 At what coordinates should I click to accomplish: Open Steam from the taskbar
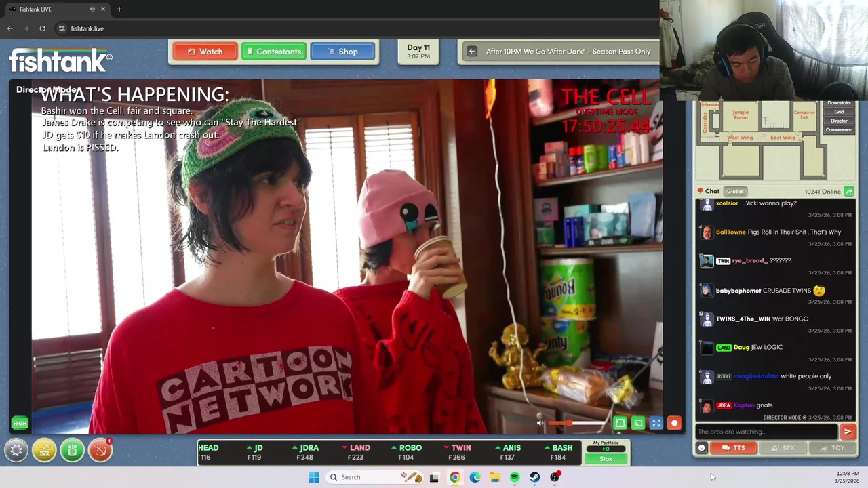click(535, 477)
